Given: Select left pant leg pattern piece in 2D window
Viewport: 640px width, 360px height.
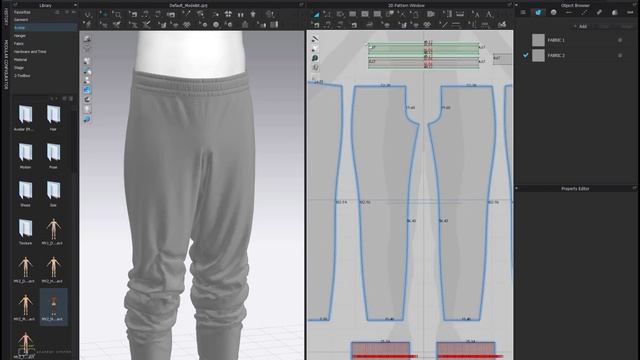Looking at the screenshot, I should 384,204.
